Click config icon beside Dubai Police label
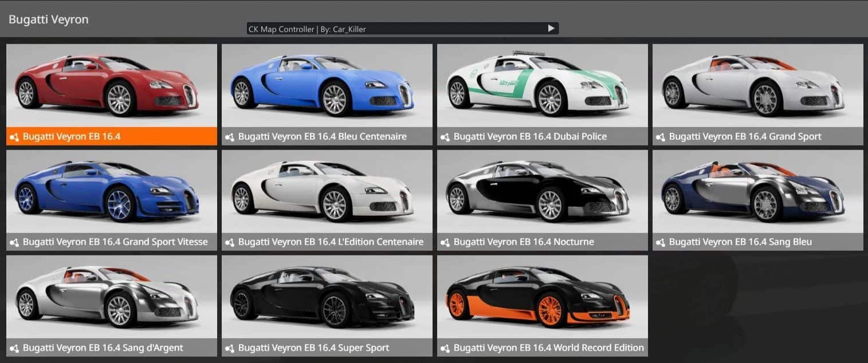This screenshot has width=868, height=363. [445, 137]
